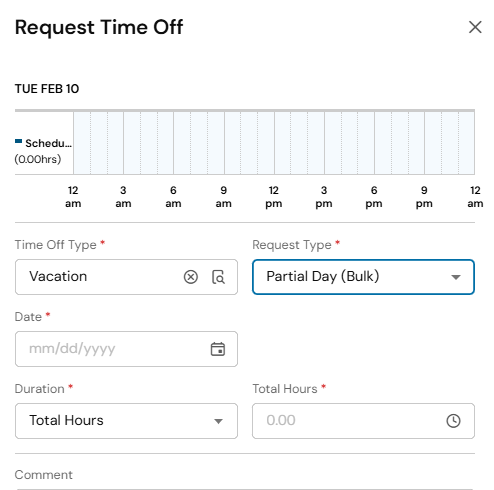Expand the Request Type dropdown arrow
This screenshot has width=494, height=490.
pos(456,277)
